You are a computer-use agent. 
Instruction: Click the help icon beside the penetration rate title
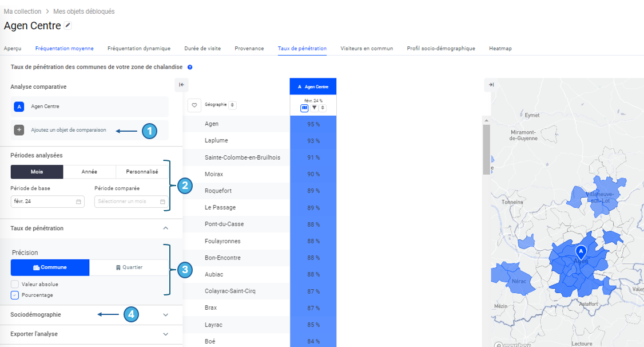click(190, 67)
